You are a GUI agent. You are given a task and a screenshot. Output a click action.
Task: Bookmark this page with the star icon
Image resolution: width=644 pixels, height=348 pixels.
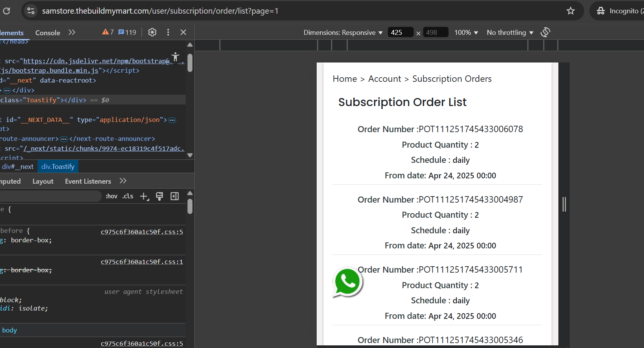coord(571,11)
